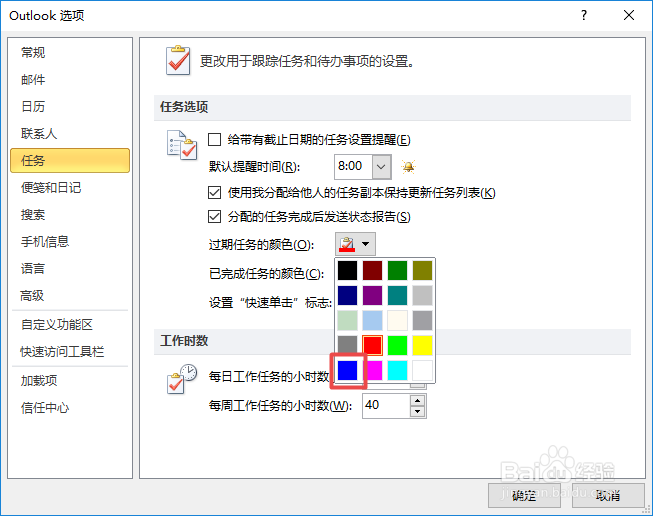Pick the olive color swatch
Screen dimensions: 653x516
(422, 271)
